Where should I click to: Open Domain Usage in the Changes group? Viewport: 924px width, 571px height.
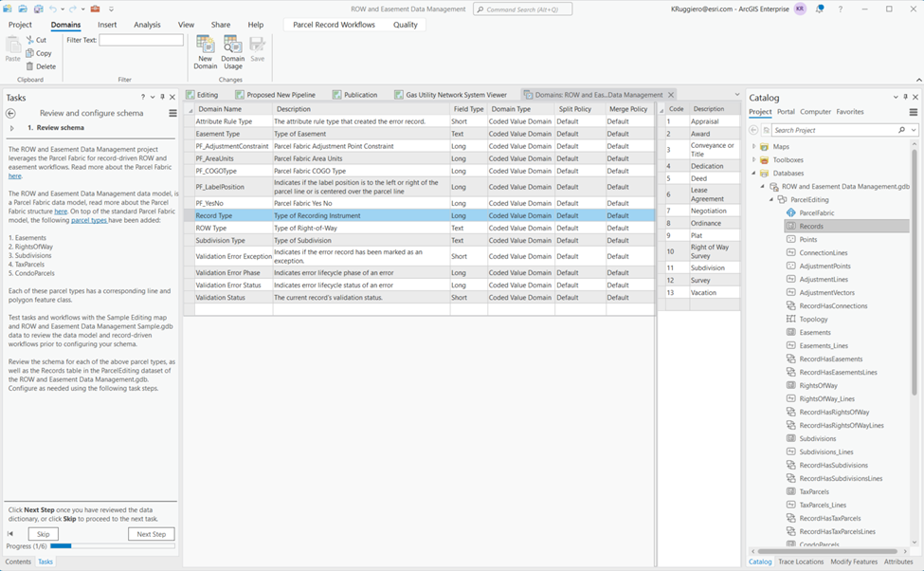coord(233,49)
